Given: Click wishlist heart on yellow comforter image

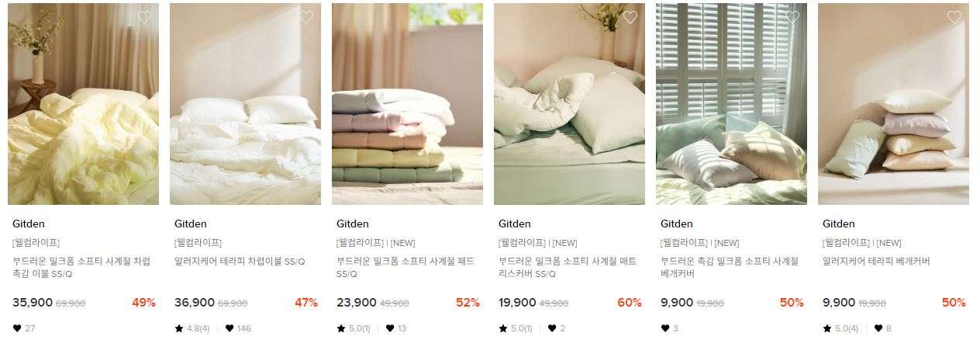Looking at the screenshot, I should pos(144,17).
